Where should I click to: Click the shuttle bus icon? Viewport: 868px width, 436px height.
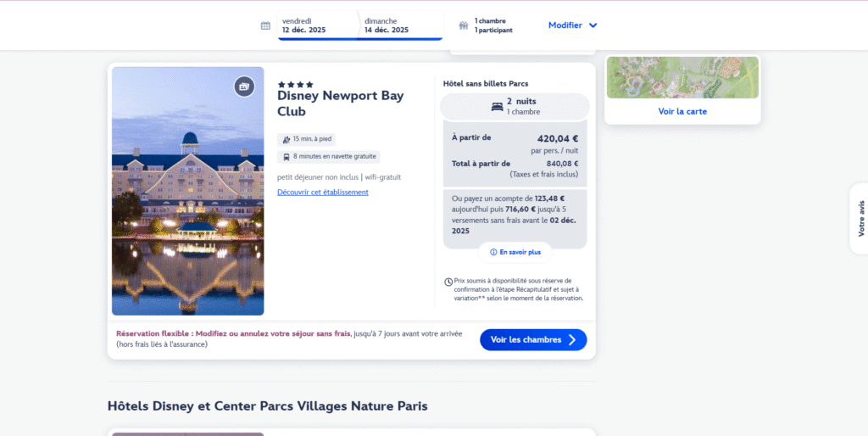click(x=287, y=157)
